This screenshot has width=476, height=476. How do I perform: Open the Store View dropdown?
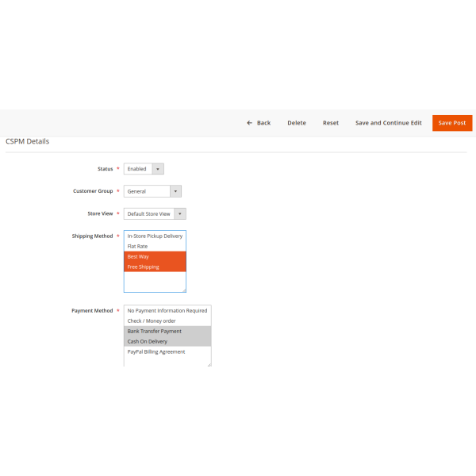coord(155,213)
